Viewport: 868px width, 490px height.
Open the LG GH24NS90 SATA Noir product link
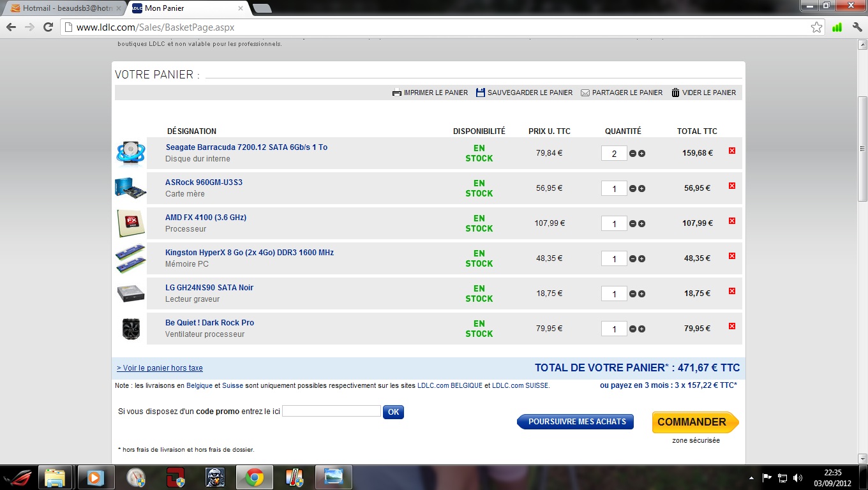point(209,288)
